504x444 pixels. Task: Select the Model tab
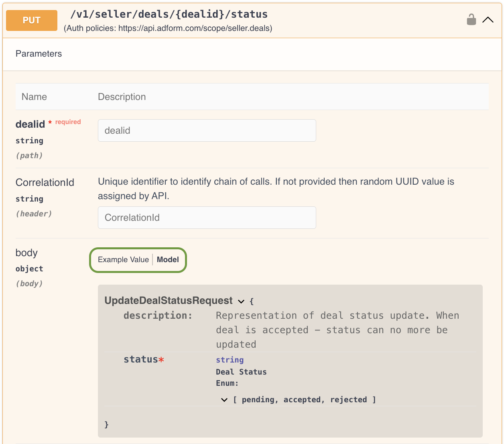point(168,260)
